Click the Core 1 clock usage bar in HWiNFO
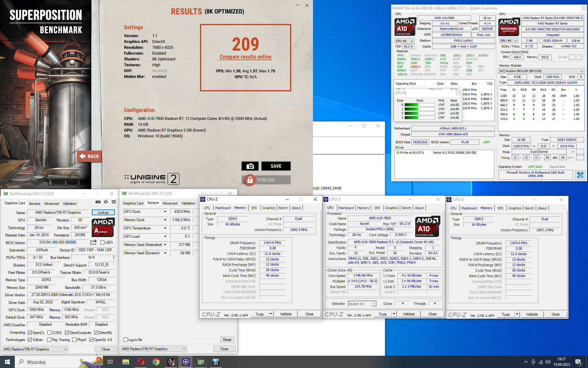Image resolution: width=588 pixels, height=368 pixels. [x=420, y=109]
